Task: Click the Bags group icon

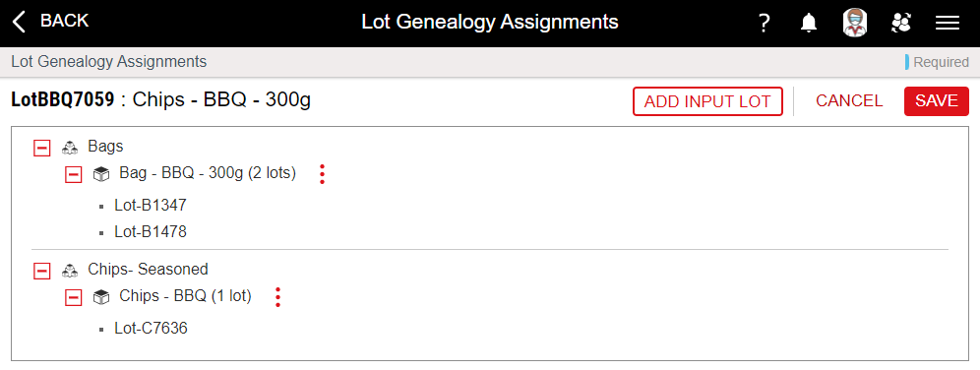Action: coord(70,148)
